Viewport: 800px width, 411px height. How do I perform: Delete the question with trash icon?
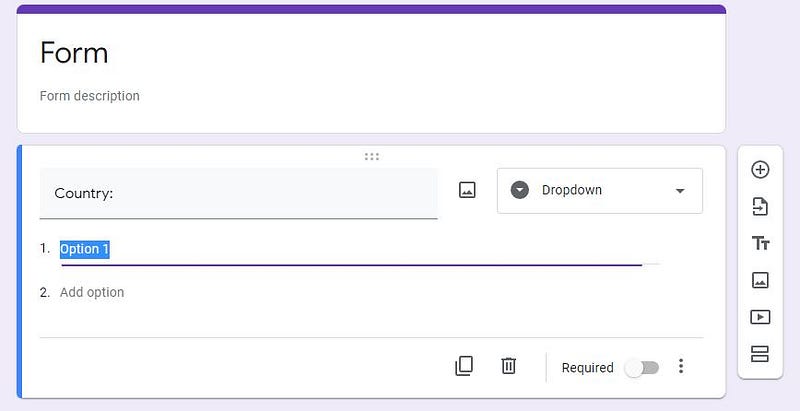pos(508,366)
